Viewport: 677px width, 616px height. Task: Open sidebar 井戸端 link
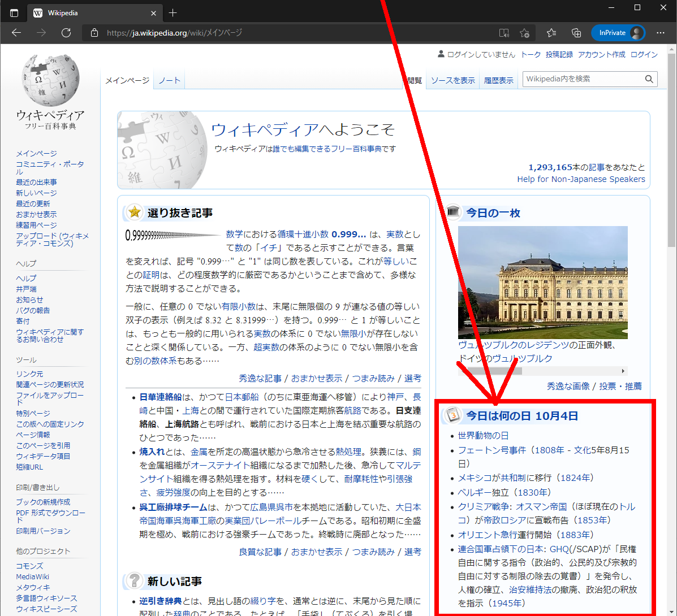tap(26, 289)
